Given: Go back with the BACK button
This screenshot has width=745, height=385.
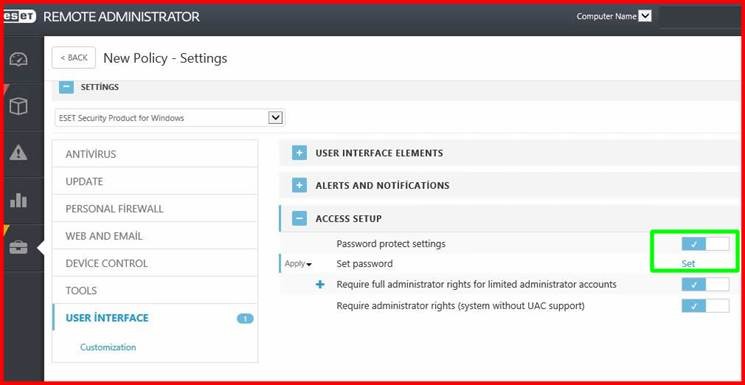Looking at the screenshot, I should pos(74,58).
